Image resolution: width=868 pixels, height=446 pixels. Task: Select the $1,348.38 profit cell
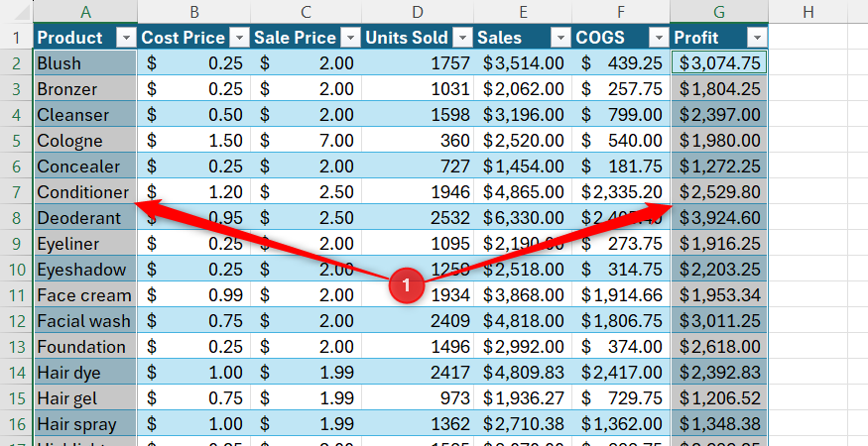719,424
